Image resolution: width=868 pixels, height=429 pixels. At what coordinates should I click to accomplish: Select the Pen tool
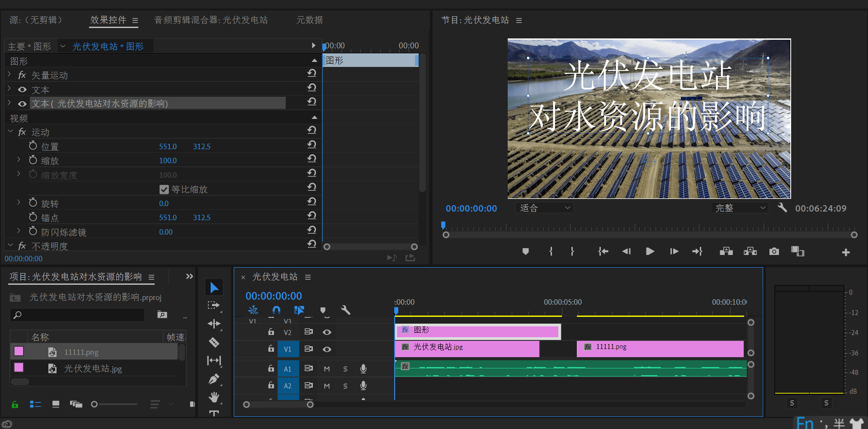tap(214, 379)
